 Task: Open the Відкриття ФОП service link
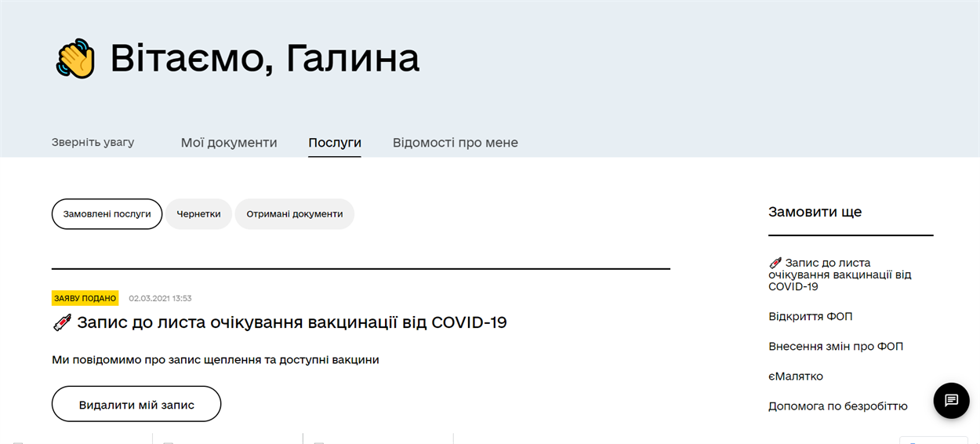(810, 316)
